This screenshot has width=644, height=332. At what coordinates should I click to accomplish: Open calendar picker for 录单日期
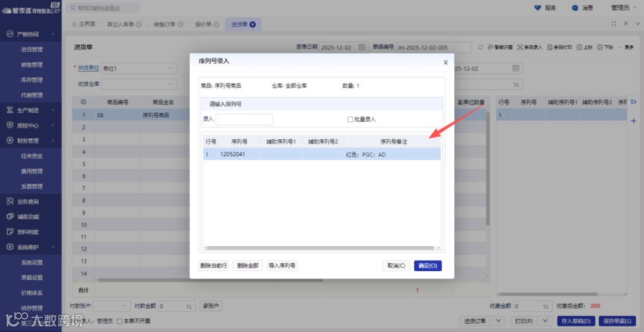pos(361,47)
